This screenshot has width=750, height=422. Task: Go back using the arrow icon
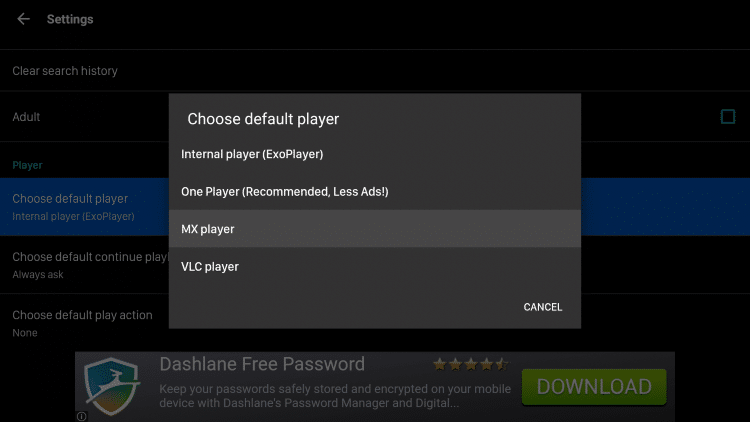pyautogui.click(x=23, y=19)
